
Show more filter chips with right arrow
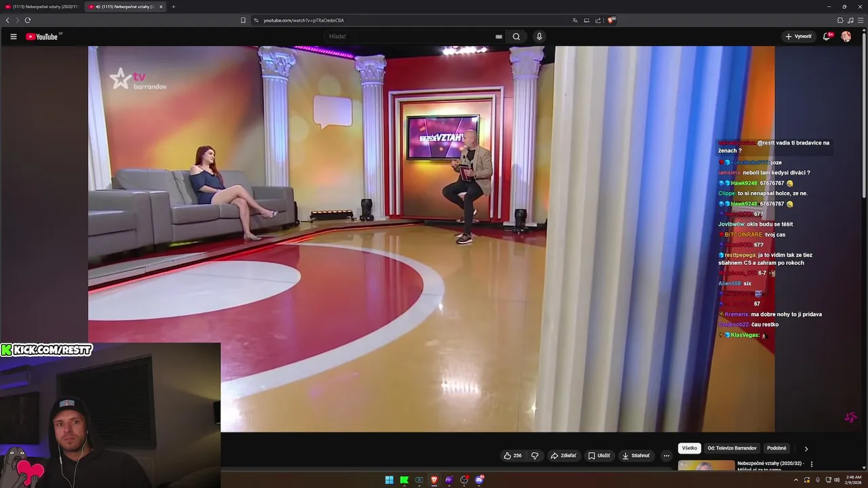806,449
